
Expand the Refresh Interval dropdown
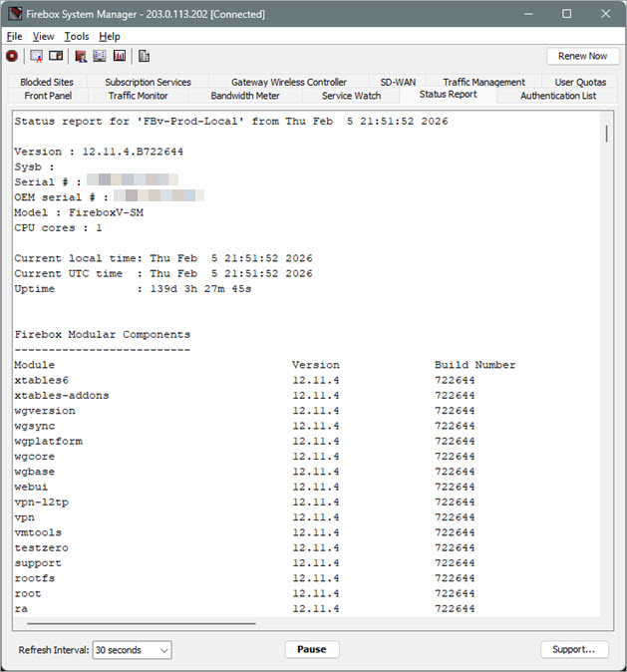tap(132, 650)
